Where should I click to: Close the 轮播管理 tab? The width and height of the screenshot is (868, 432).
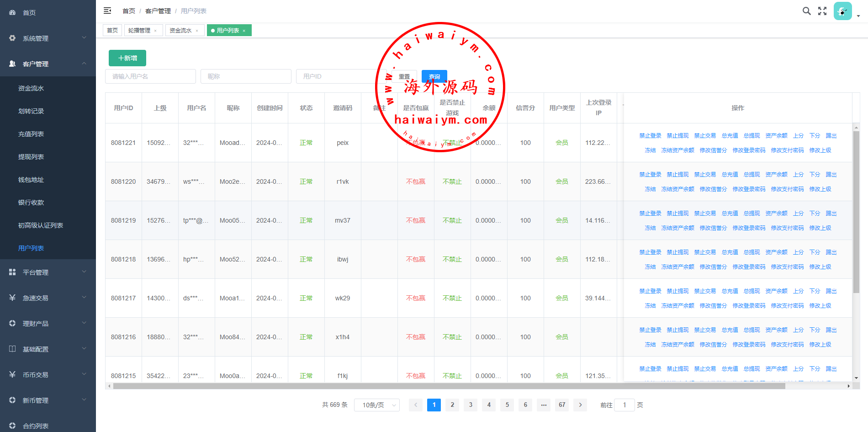[x=155, y=31]
